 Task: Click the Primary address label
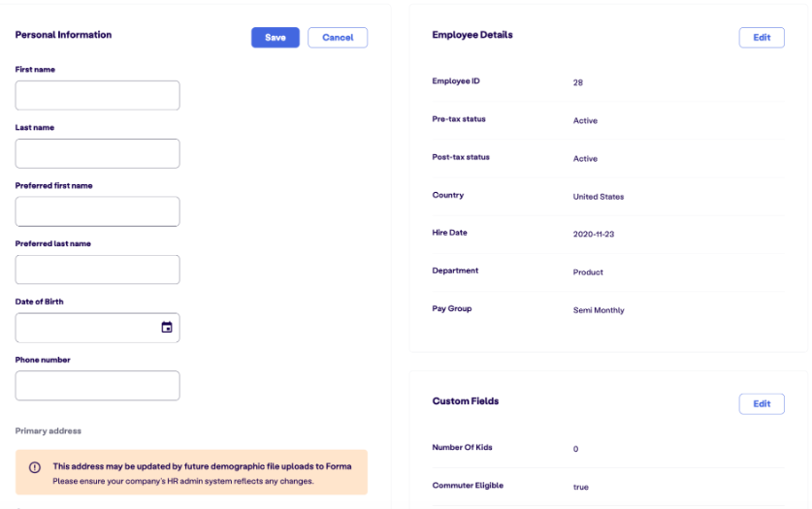point(49,430)
